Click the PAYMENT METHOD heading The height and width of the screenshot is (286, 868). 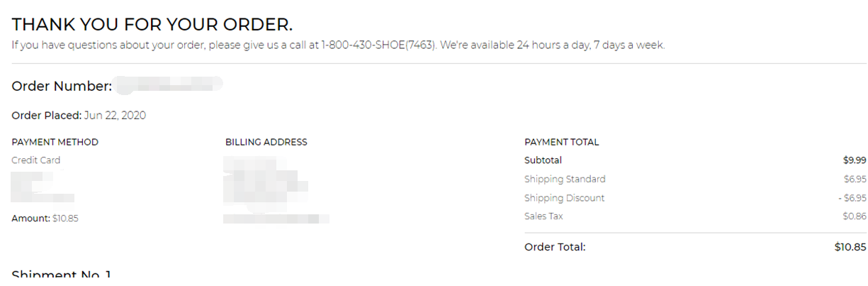(x=55, y=142)
